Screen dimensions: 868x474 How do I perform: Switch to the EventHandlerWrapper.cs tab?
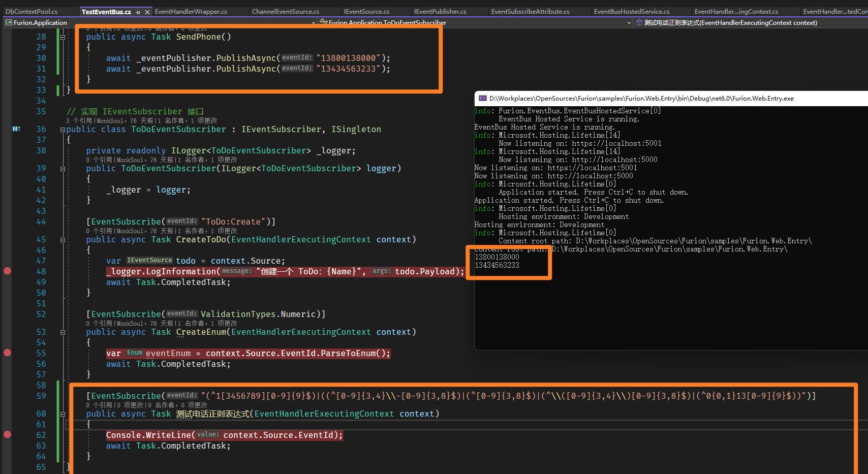click(191, 12)
